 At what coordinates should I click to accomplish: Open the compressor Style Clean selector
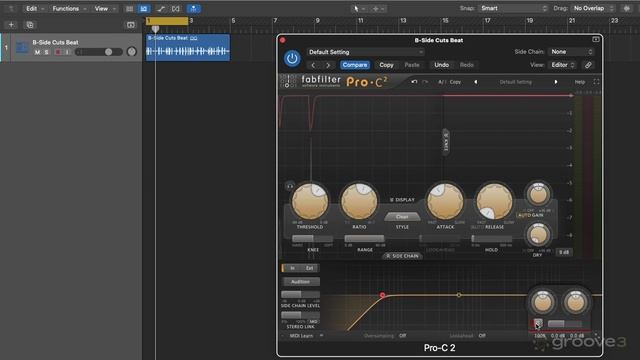402,217
